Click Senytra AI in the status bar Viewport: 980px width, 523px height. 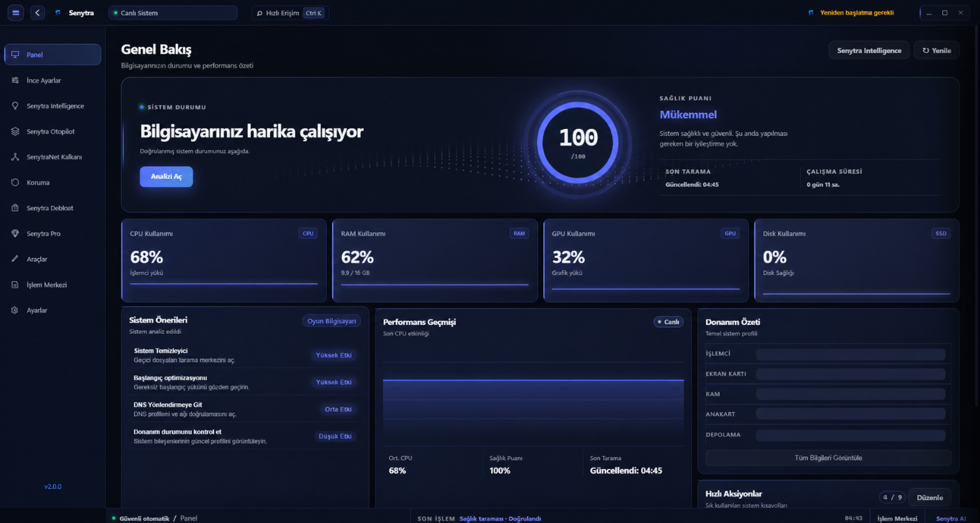tap(951, 518)
